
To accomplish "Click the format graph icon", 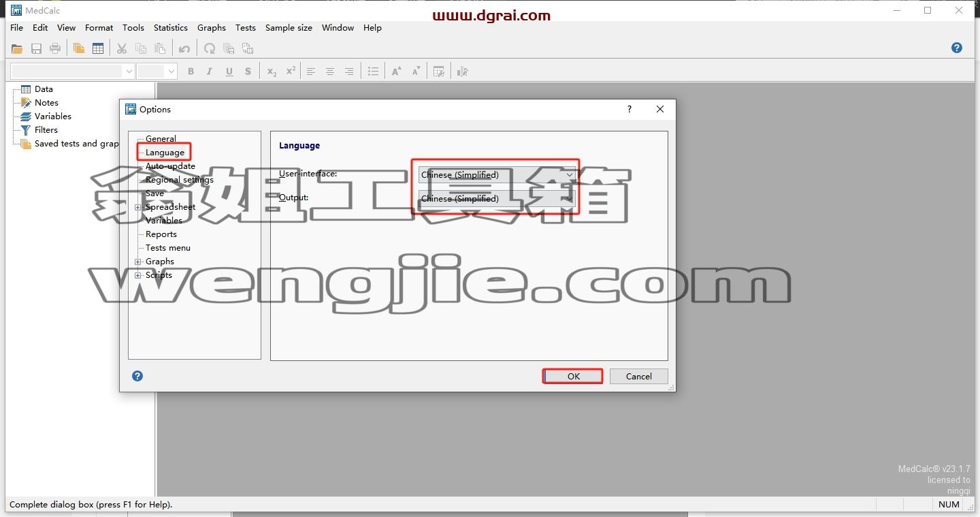I will tap(463, 72).
